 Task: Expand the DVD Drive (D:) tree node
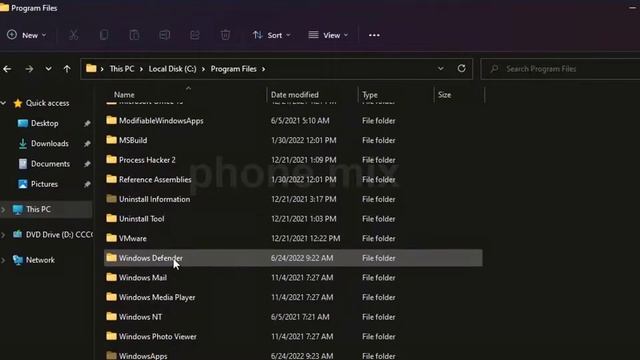[3, 235]
